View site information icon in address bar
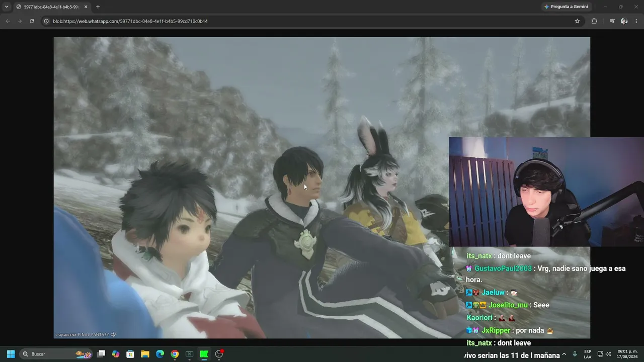The image size is (644, 362). (x=46, y=21)
